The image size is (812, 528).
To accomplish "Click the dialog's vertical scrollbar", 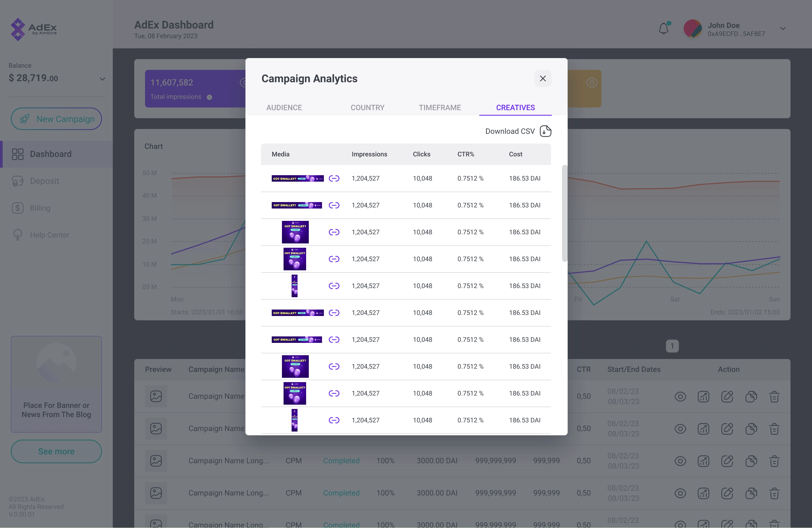I will click(565, 213).
